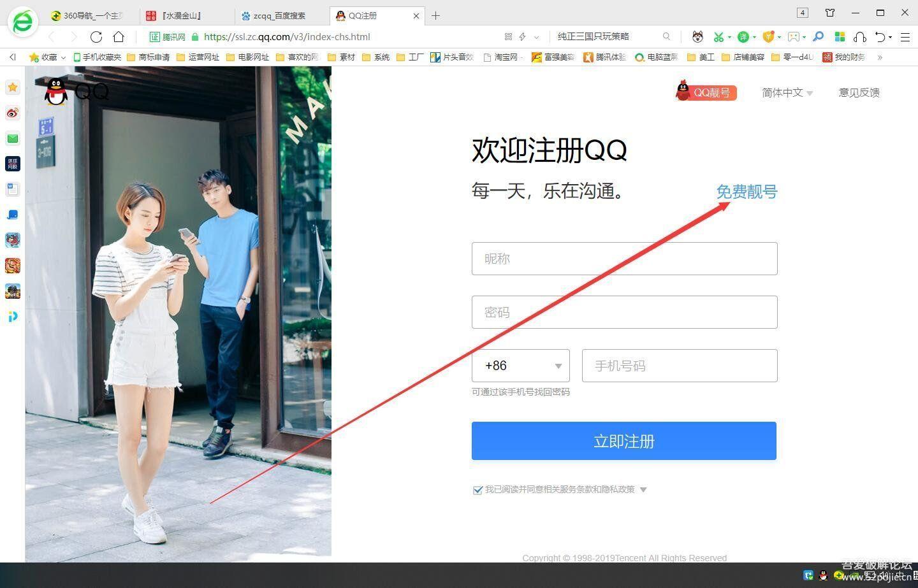
Task: Click the 立即注册 button
Action: (623, 441)
